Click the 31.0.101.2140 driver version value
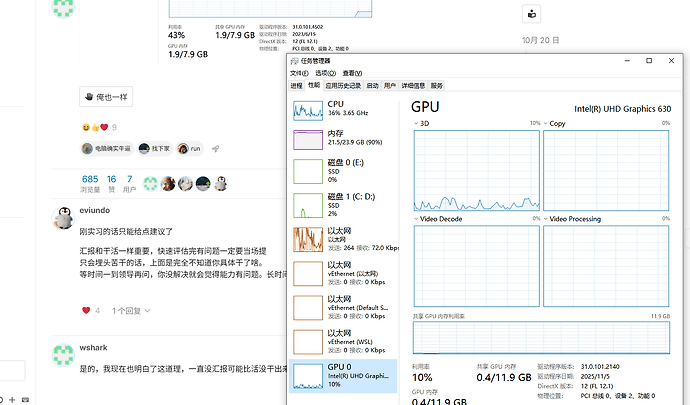Image resolution: width=690 pixels, height=405 pixels. click(600, 367)
